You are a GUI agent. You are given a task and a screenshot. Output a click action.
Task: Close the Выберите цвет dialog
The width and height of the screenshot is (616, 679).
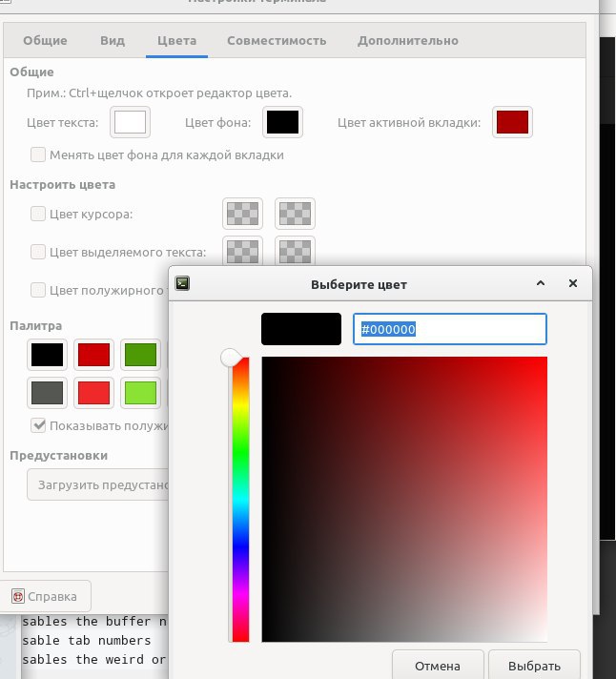(573, 283)
